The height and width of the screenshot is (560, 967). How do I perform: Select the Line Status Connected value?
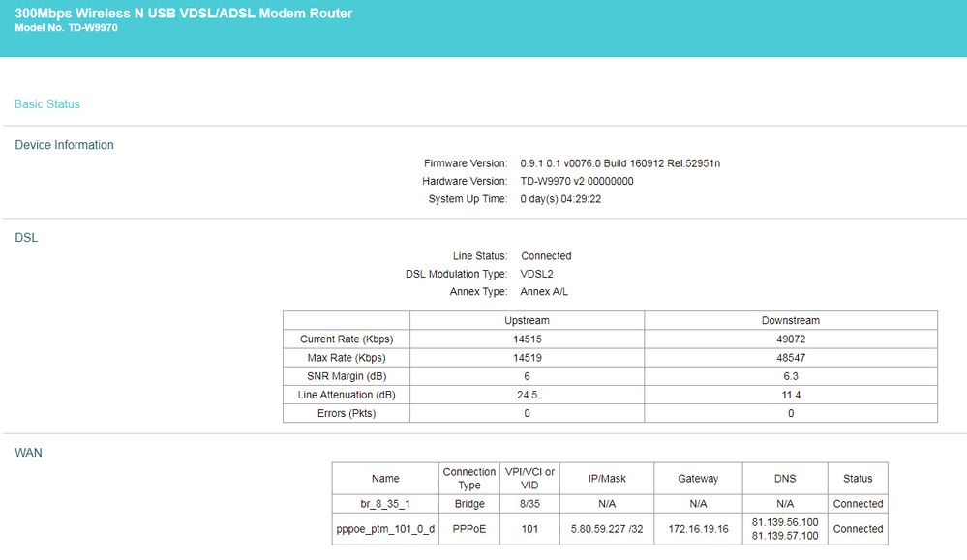click(x=546, y=255)
